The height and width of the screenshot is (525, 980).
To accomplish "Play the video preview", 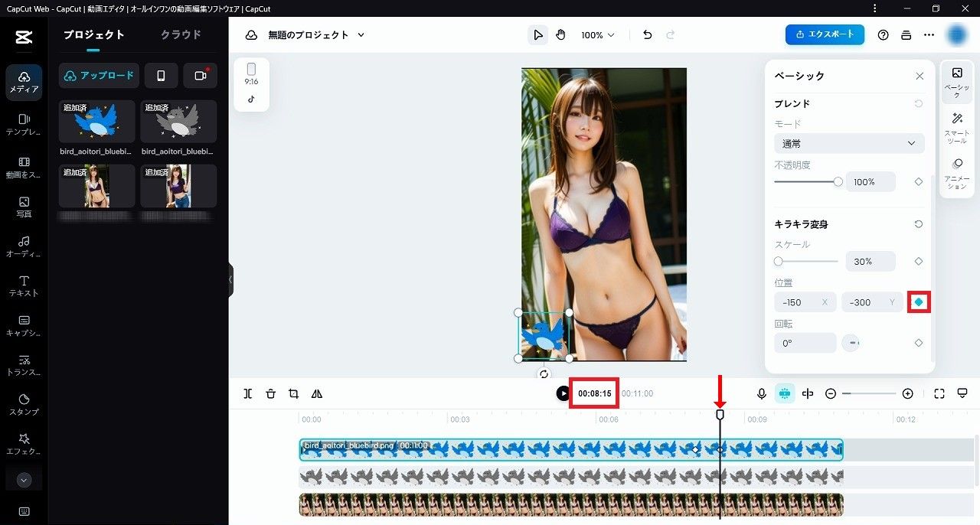I will pos(563,393).
